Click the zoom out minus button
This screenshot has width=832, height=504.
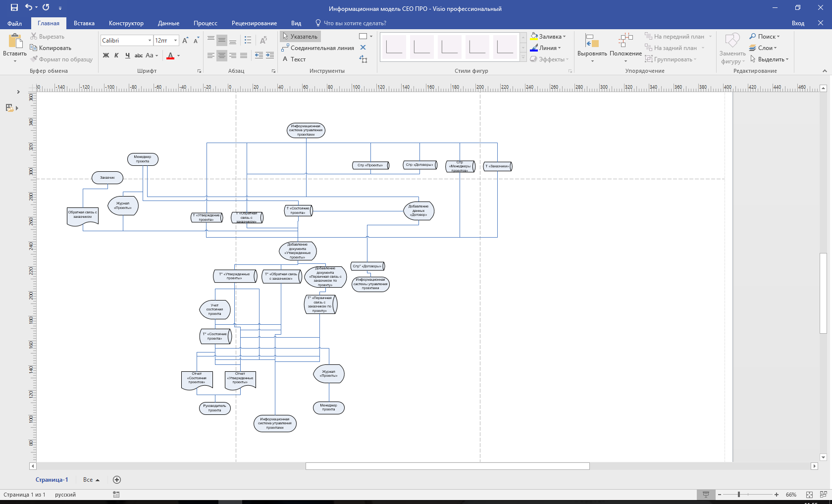(x=719, y=495)
